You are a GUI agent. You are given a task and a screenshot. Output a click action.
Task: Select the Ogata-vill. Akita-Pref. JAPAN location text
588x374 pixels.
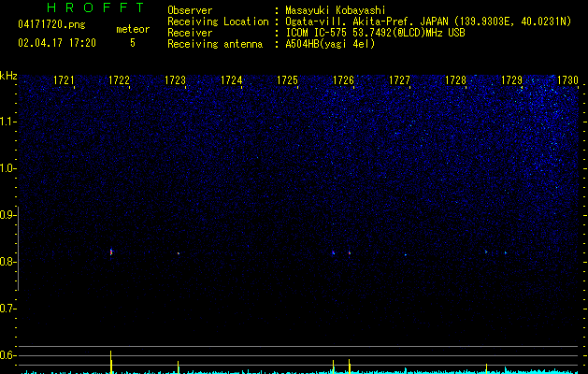(x=428, y=22)
